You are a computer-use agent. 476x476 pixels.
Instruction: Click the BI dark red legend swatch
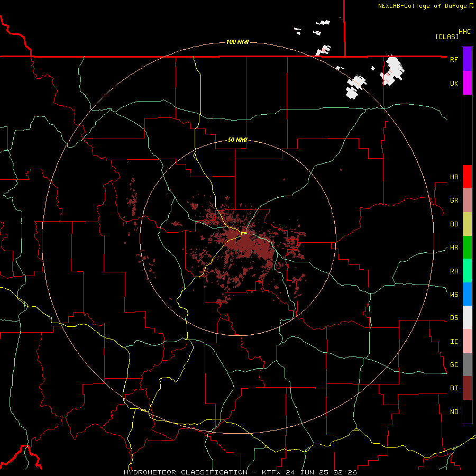point(467,388)
